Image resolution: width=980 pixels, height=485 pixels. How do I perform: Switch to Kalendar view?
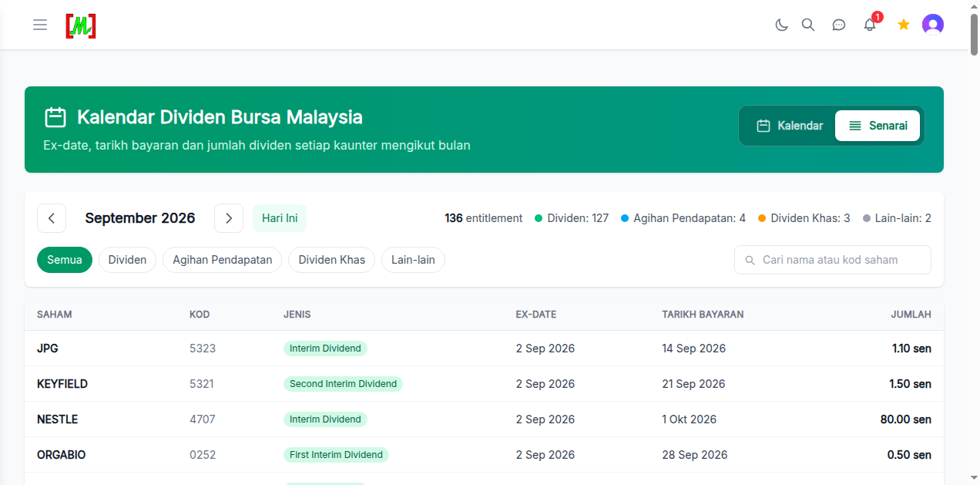(790, 126)
